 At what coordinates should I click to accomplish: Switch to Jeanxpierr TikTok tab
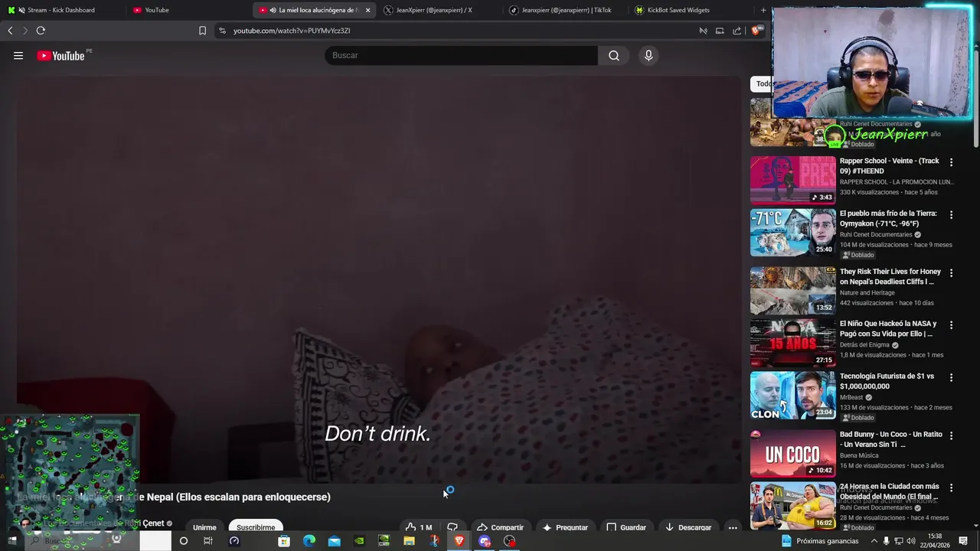pyautogui.click(x=566, y=10)
